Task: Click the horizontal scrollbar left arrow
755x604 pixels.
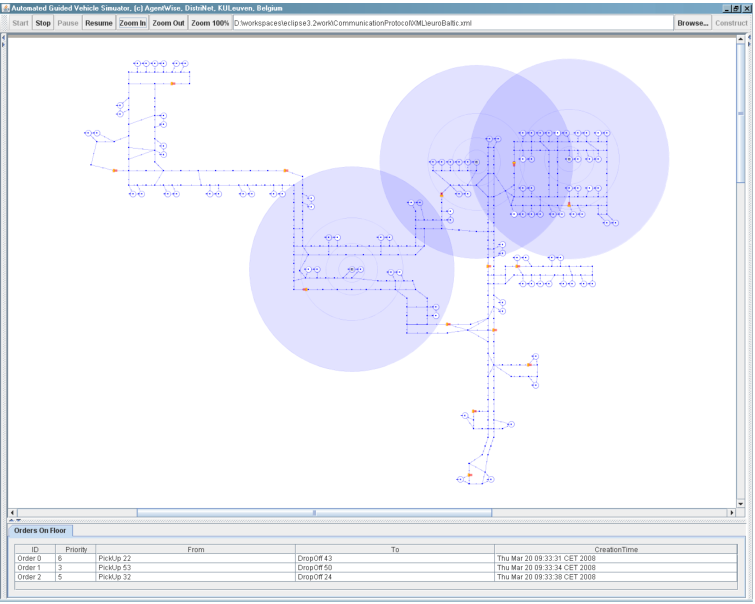Action: 13,512
